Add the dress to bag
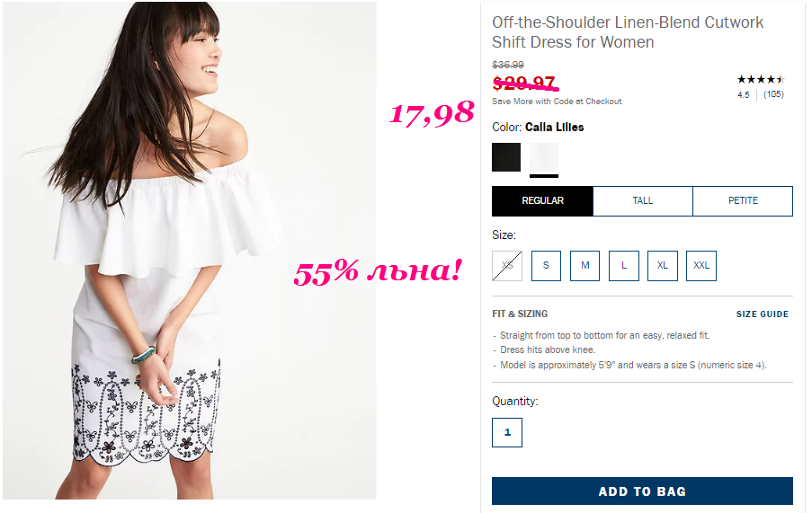This screenshot has width=812, height=513. coord(642,491)
